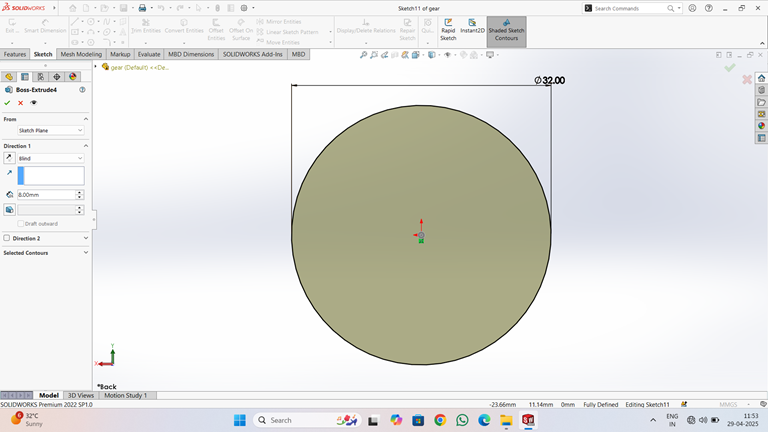Toggle the detailed preview eye icon
The width and height of the screenshot is (768, 432).
coord(33,103)
